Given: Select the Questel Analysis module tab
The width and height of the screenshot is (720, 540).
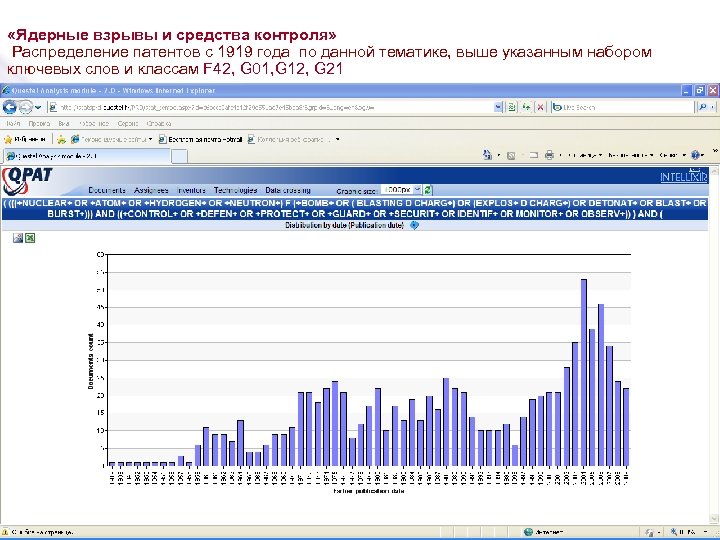Looking at the screenshot, I should tap(87, 156).
